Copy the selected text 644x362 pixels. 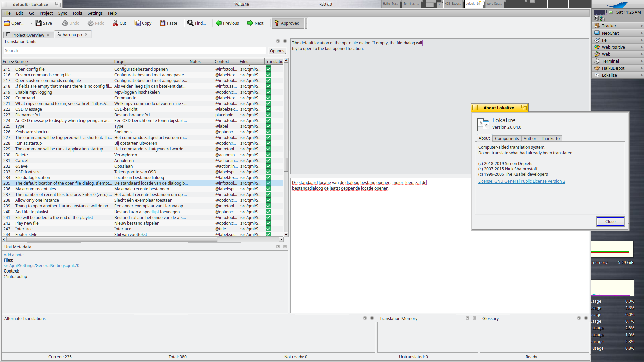(x=143, y=23)
